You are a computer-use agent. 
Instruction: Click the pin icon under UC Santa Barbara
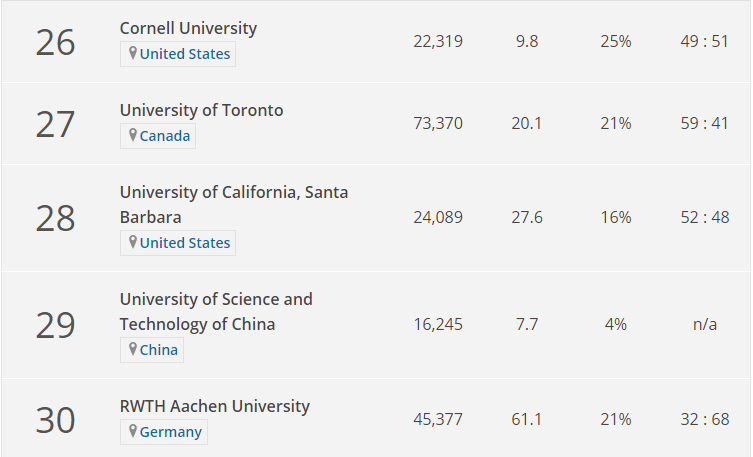coord(133,242)
